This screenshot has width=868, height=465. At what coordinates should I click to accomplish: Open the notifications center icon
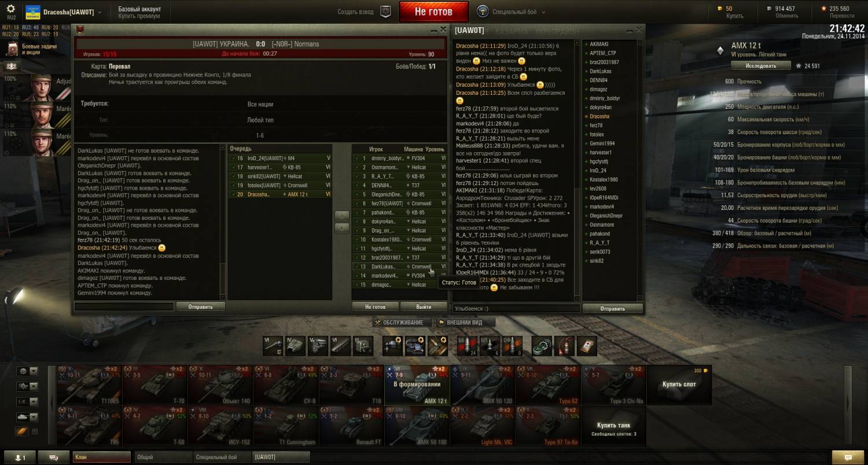[x=847, y=457]
